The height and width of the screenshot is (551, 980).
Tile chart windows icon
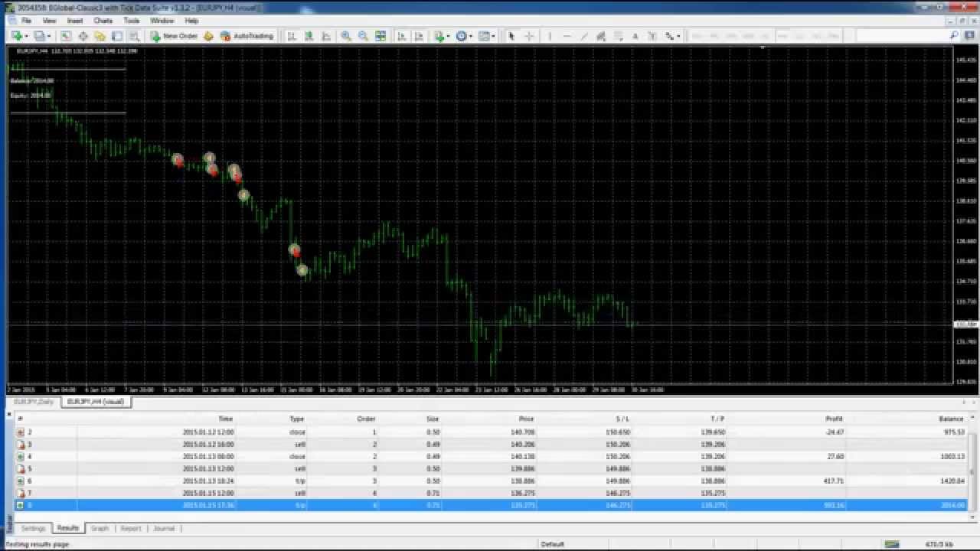381,36
